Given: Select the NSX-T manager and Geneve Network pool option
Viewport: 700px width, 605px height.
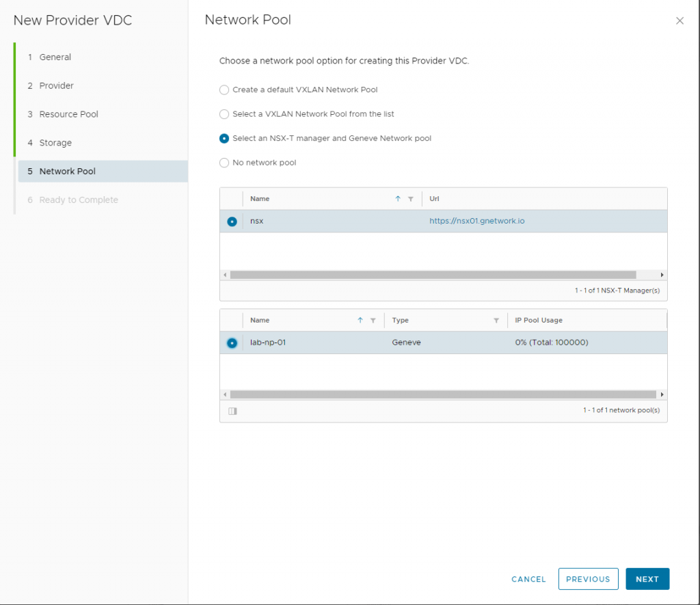Looking at the screenshot, I should [x=224, y=138].
